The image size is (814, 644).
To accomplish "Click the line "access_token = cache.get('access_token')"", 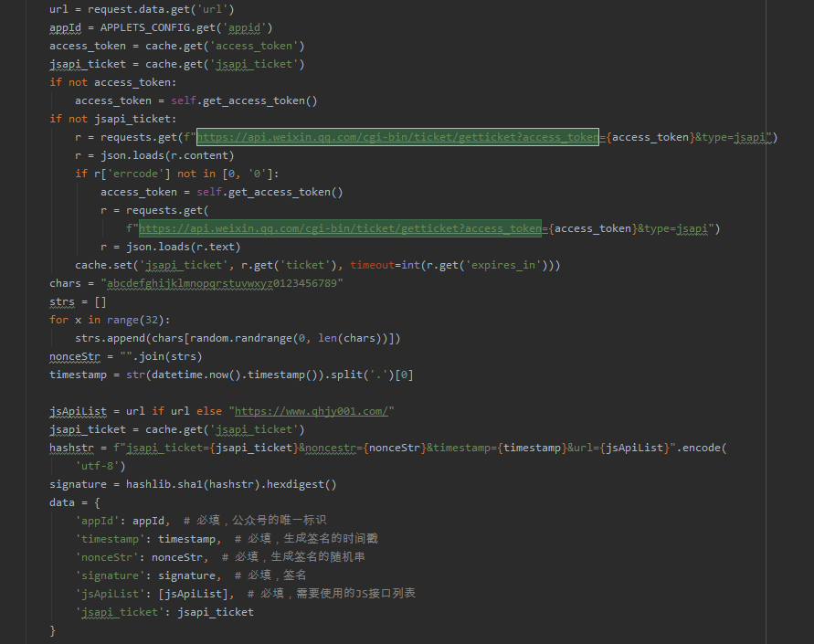I will point(177,46).
